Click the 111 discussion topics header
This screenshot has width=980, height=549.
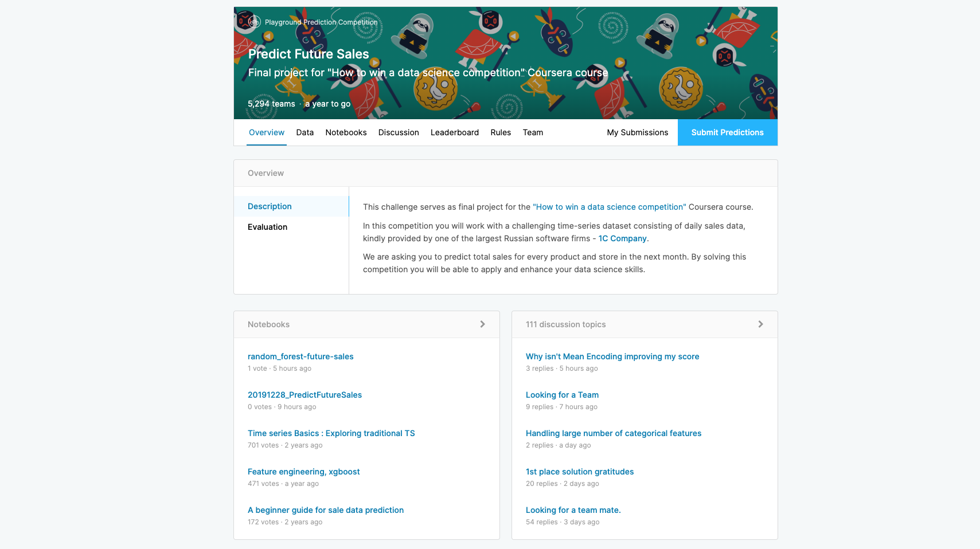(565, 324)
